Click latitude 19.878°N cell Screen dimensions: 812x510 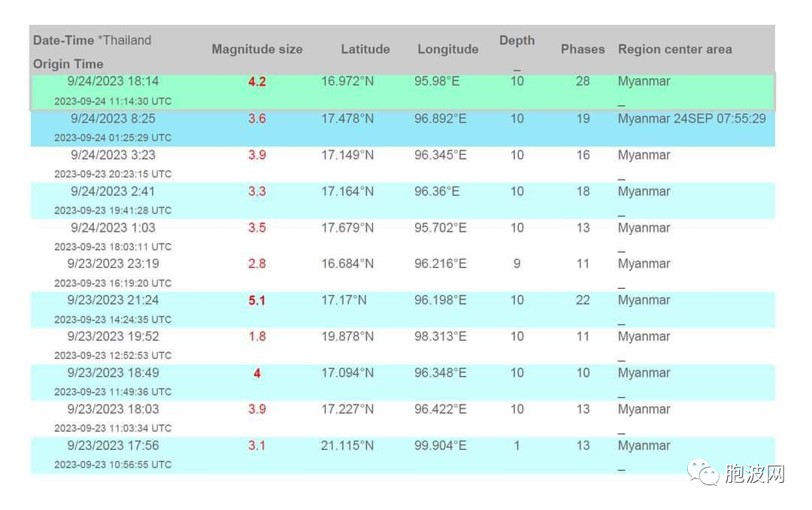[x=347, y=336]
